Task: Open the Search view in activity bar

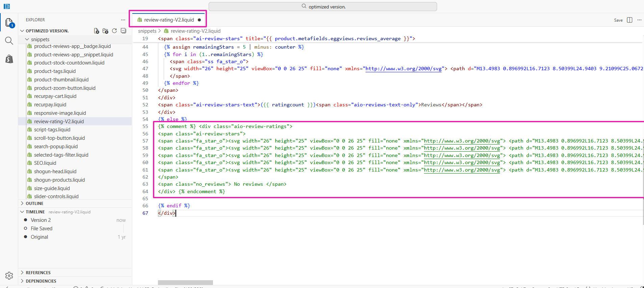Action: tap(9, 41)
